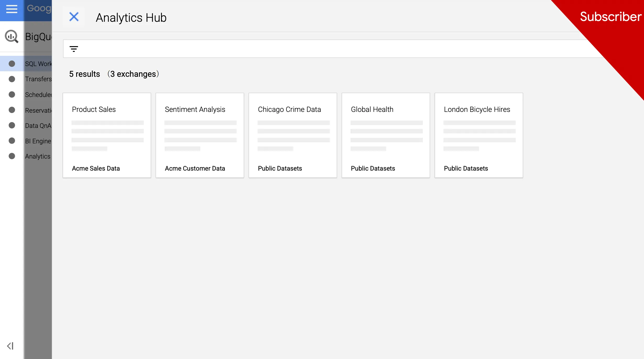Click the Transfers sidebar icon
The image size is (644, 359).
pyautogui.click(x=12, y=79)
